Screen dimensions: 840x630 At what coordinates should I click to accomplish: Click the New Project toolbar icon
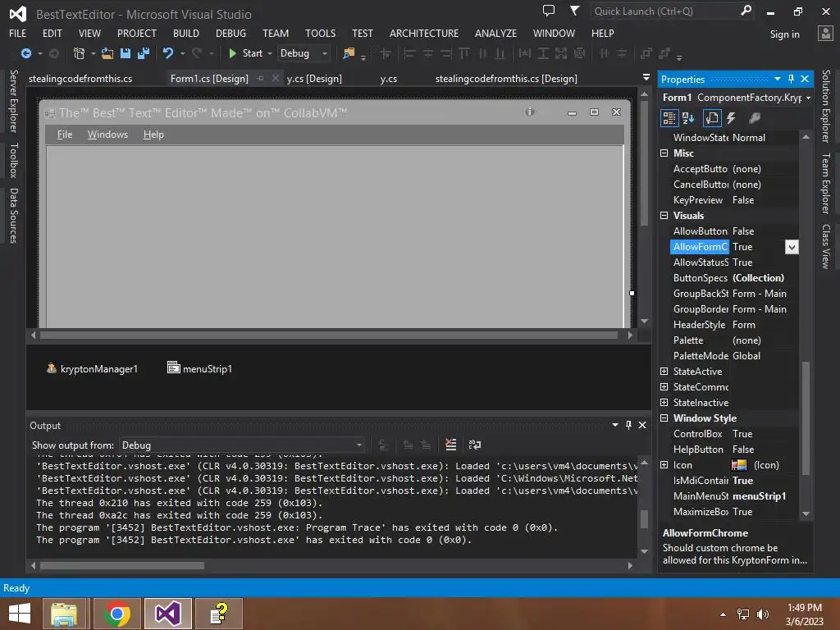(x=80, y=53)
